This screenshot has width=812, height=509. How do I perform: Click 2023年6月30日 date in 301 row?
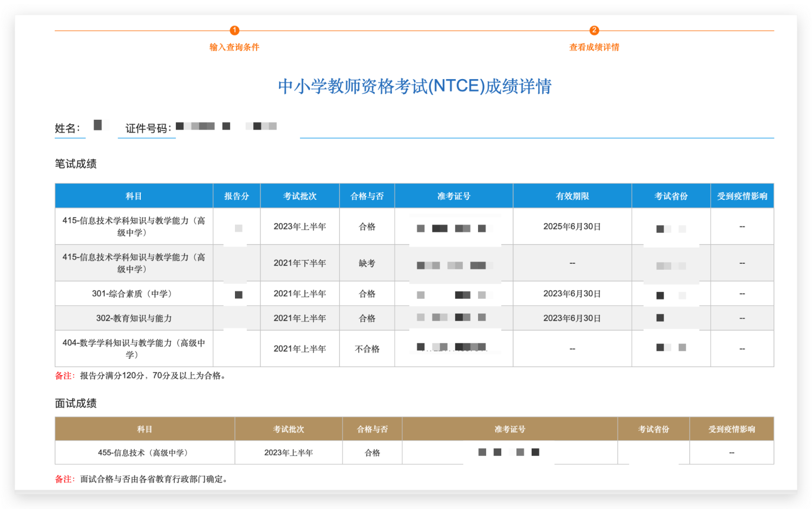pos(572,293)
